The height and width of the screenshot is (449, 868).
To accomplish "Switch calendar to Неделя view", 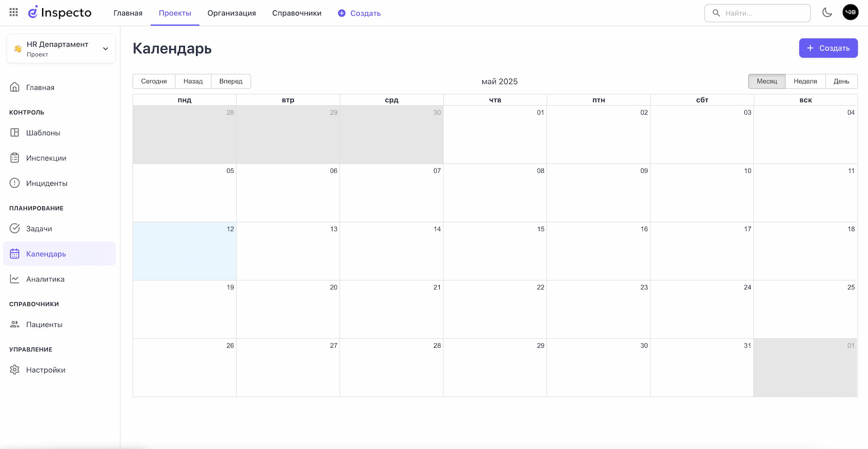I will pos(805,81).
